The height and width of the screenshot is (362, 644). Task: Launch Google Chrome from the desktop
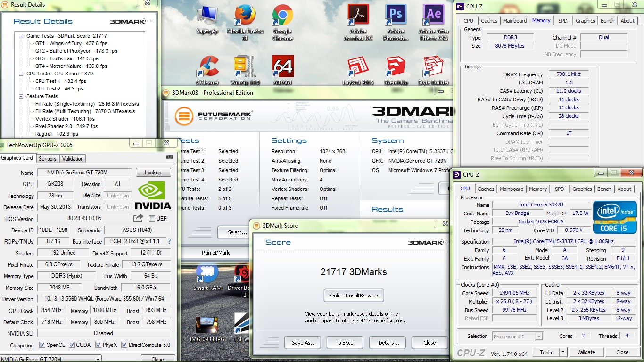pyautogui.click(x=282, y=23)
